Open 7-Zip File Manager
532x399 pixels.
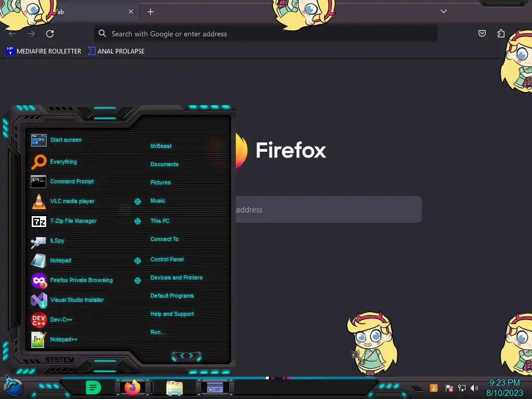[63, 221]
